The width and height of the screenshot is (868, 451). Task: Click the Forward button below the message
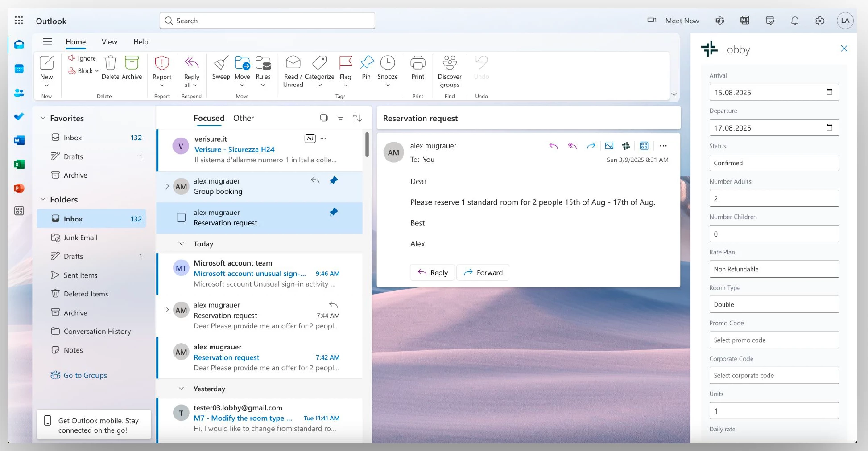coord(483,272)
